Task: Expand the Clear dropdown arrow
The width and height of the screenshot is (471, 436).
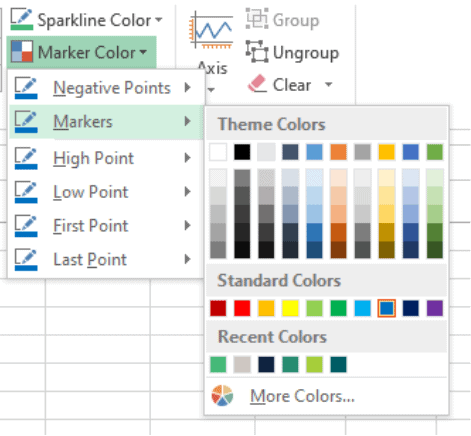Action: pyautogui.click(x=329, y=84)
